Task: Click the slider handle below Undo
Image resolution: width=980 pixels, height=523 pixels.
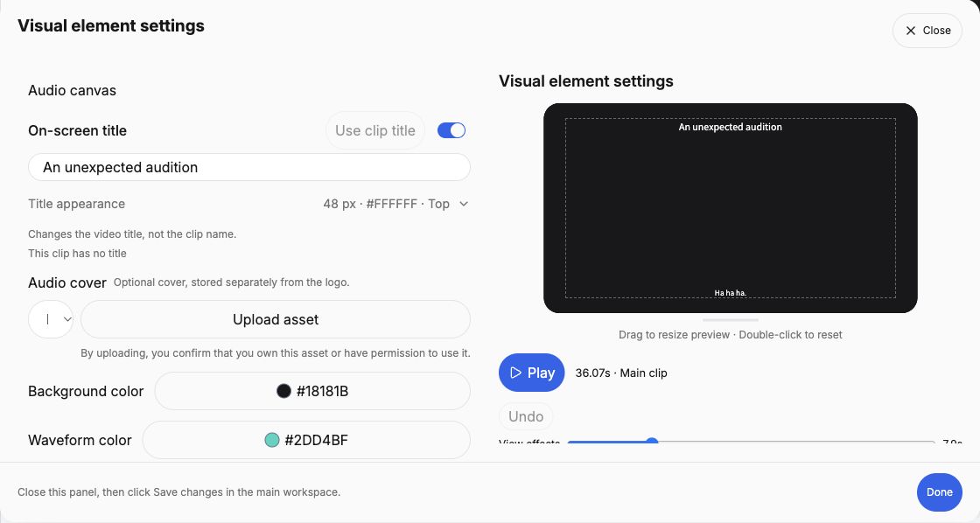Action: (652, 442)
